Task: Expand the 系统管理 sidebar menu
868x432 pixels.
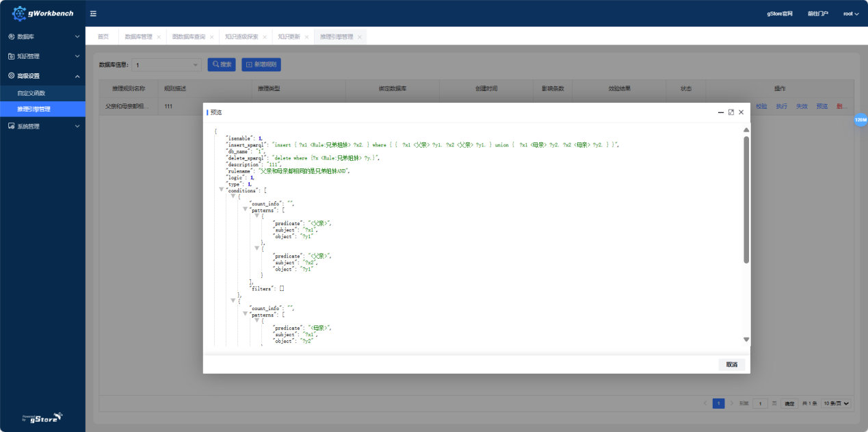Action: point(42,126)
